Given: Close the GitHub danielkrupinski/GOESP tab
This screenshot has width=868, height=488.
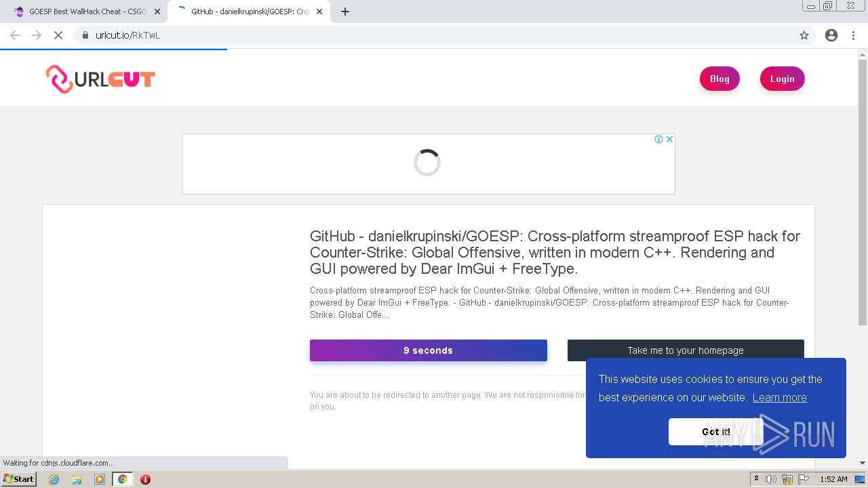Looking at the screenshot, I should click(319, 12).
